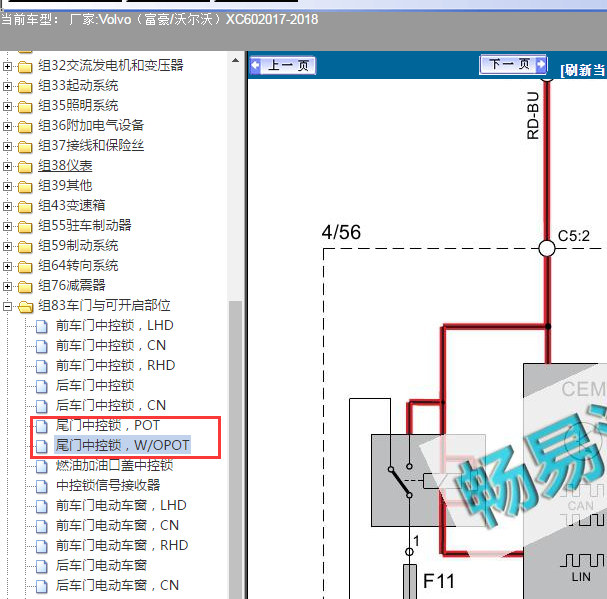The width and height of the screenshot is (607, 599).
Task: Click the F11 fuse label in diagram
Action: [439, 581]
